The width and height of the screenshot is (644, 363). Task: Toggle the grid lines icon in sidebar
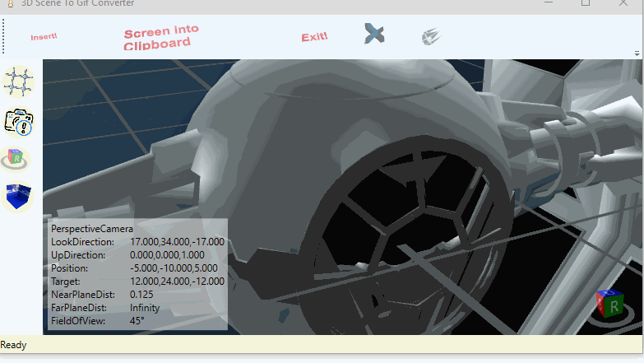(18, 81)
